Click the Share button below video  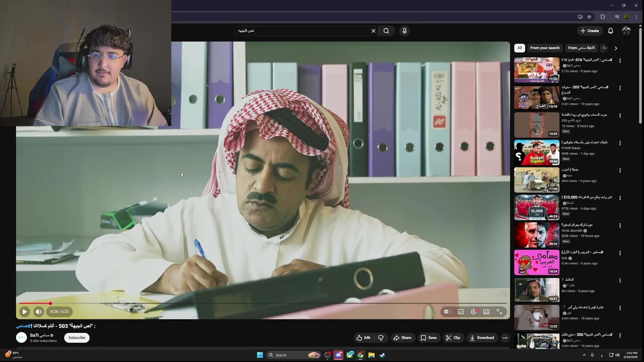pos(403,338)
